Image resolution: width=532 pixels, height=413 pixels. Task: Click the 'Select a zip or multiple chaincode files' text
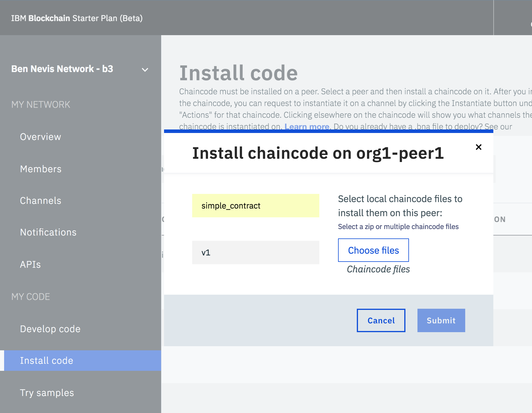[398, 227]
